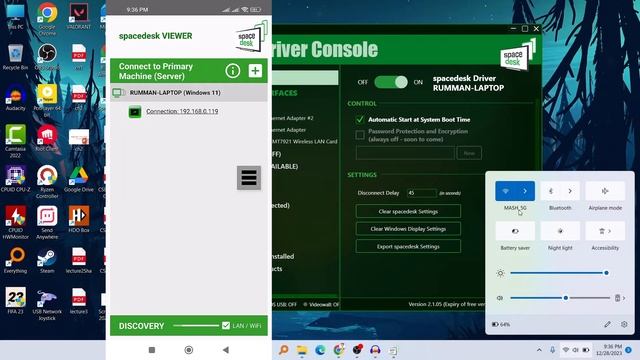Screen dimensions: 640x360
Task: Click Connect to Primary Machine header
Action: 156,71
